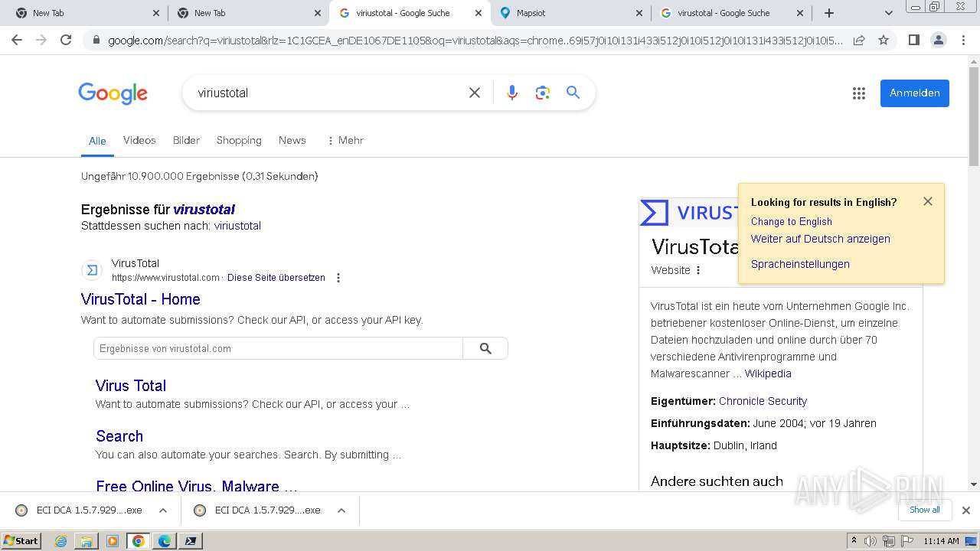Select the Videos search filter
This screenshot has width=980, height=551.
(x=139, y=140)
